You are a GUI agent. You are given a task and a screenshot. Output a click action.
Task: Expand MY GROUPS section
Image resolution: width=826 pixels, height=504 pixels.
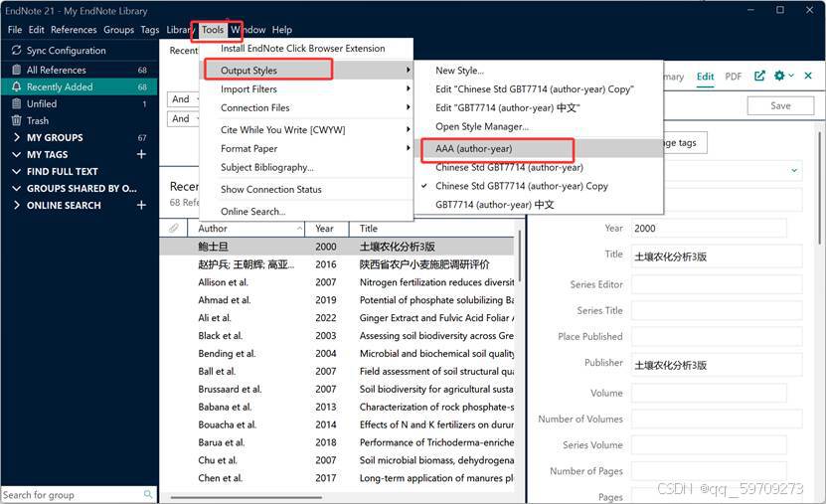tap(16, 137)
